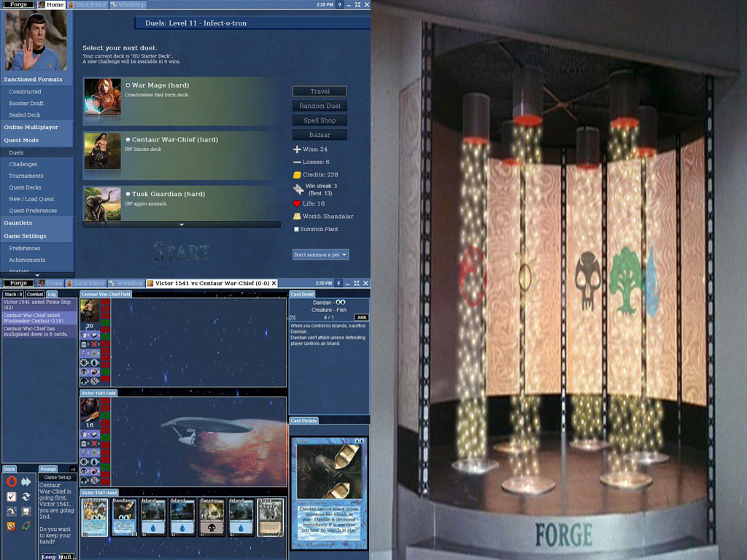This screenshot has width=747, height=560.
Task: Switch to the Deck Editor tab
Action: click(x=88, y=4)
